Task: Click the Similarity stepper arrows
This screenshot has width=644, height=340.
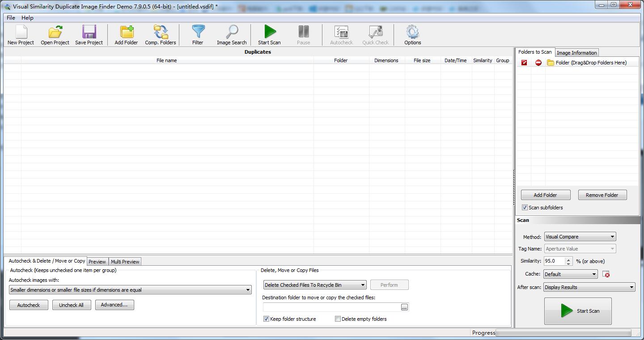Action: [568, 261]
